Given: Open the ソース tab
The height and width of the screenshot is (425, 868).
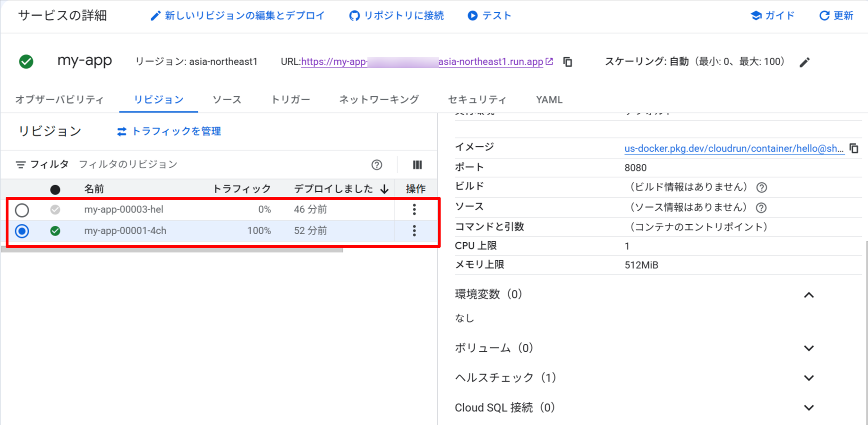Looking at the screenshot, I should click(227, 100).
